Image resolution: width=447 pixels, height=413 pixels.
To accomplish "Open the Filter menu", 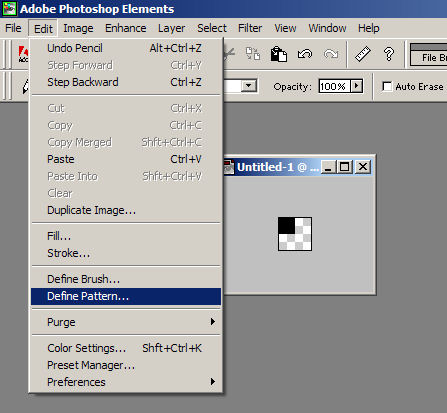I will (250, 28).
